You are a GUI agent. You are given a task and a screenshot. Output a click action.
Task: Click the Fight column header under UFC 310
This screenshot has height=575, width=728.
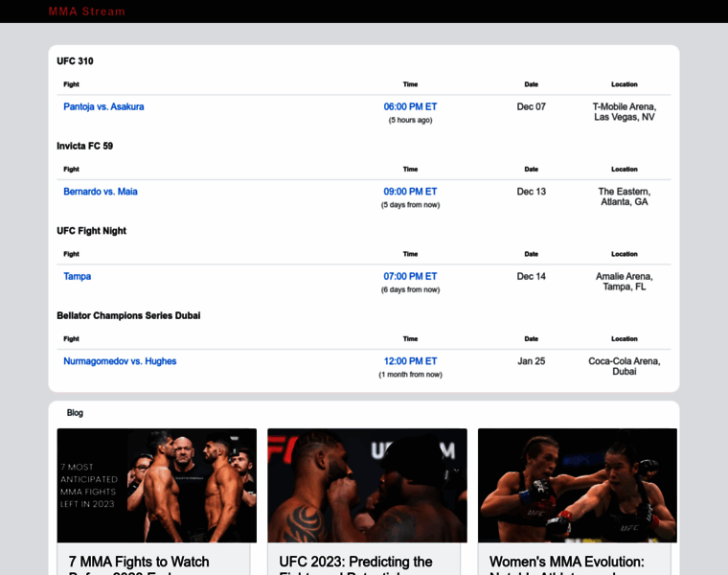coord(72,84)
